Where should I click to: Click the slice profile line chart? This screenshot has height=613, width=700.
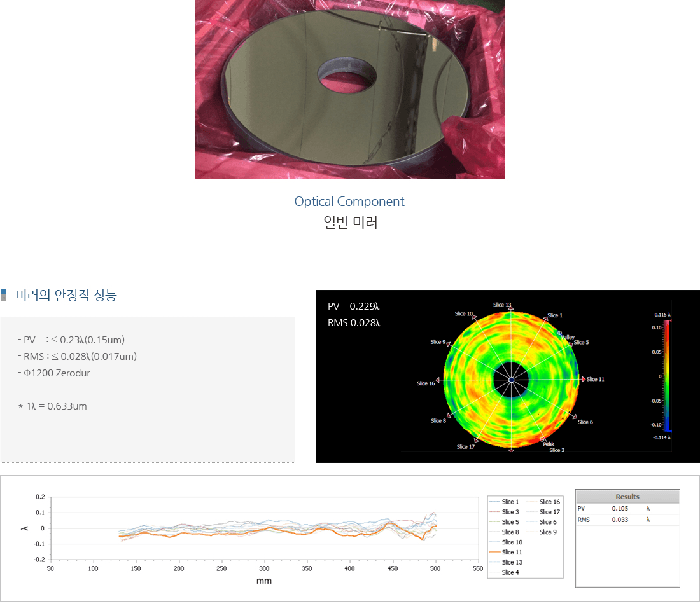pyautogui.click(x=264, y=528)
